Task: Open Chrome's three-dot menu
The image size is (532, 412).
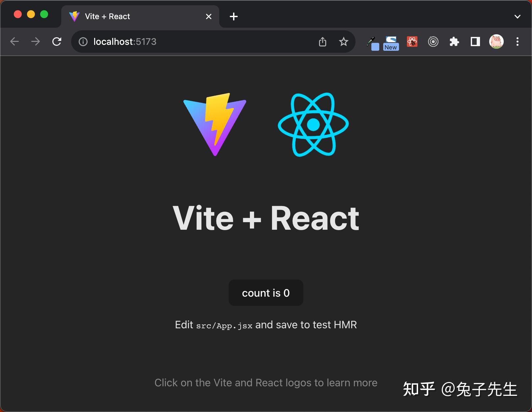Action: (518, 42)
